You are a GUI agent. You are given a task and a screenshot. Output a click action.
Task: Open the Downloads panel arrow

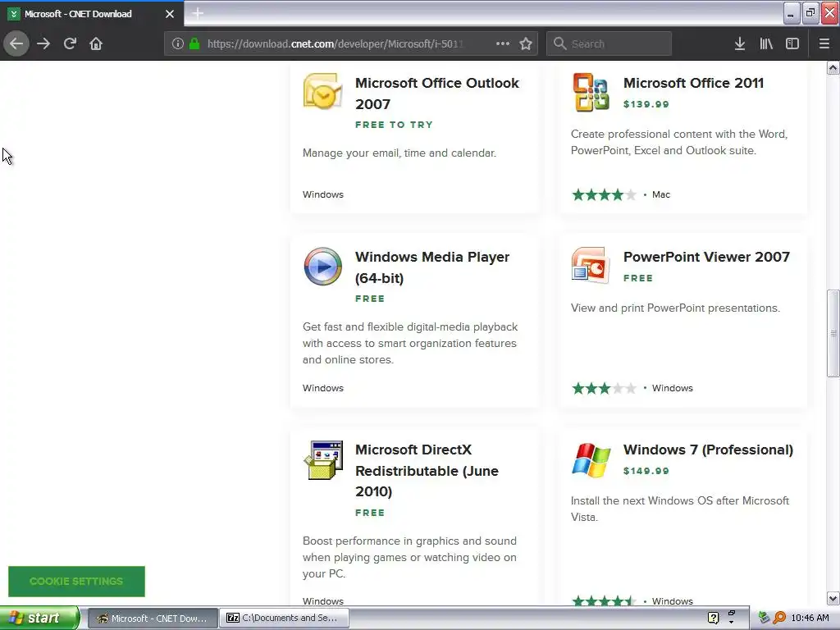[740, 43]
